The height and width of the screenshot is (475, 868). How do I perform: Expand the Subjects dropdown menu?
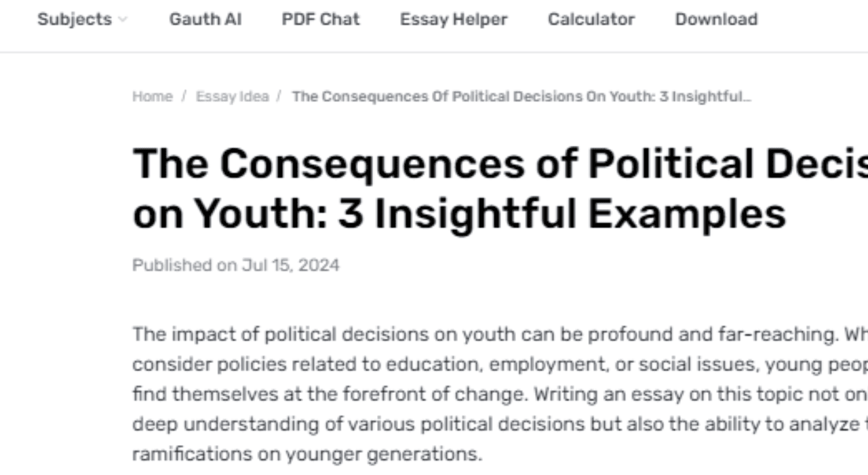(x=75, y=19)
